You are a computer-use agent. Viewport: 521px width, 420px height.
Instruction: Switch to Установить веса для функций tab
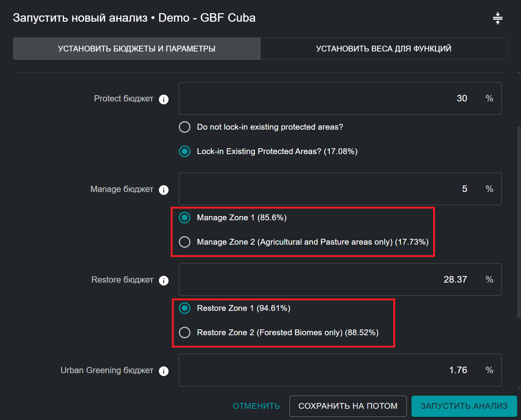pyautogui.click(x=384, y=49)
